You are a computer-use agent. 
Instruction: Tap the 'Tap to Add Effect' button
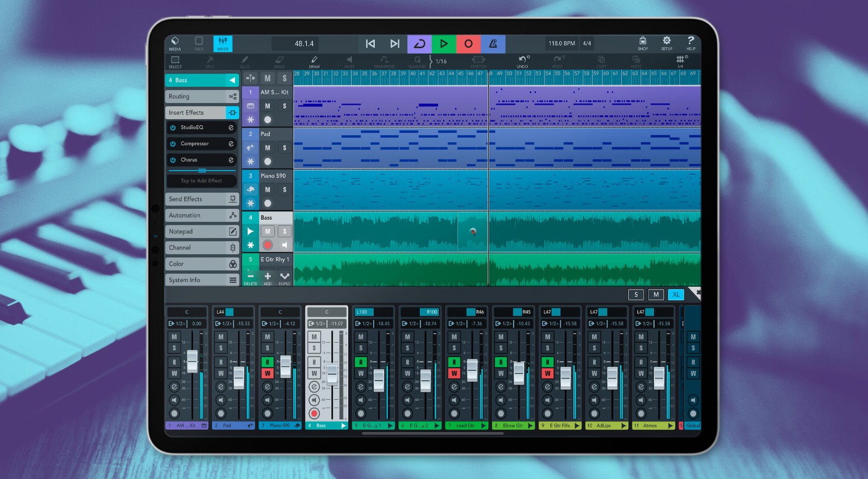201,180
